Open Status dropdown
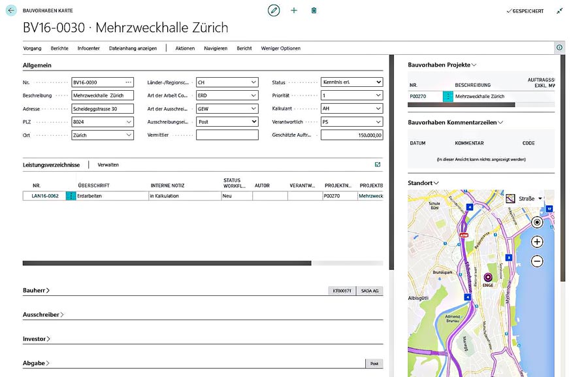 coord(378,82)
